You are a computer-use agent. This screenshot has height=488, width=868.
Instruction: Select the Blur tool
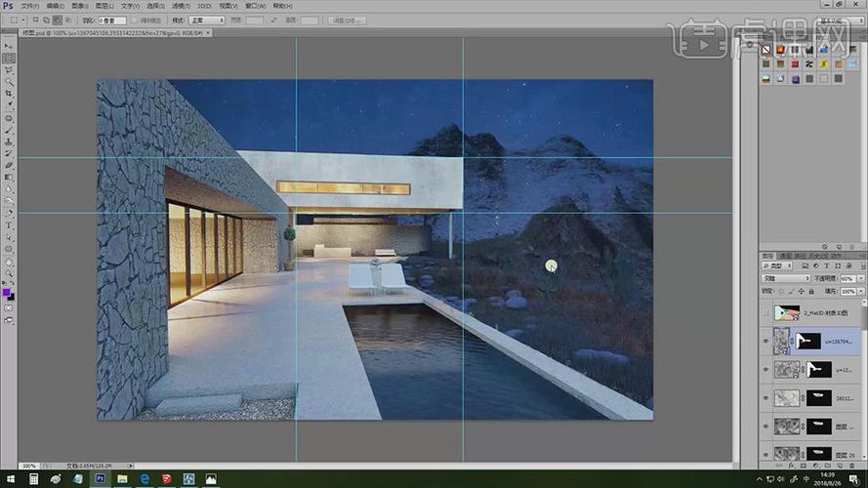pyautogui.click(x=9, y=189)
